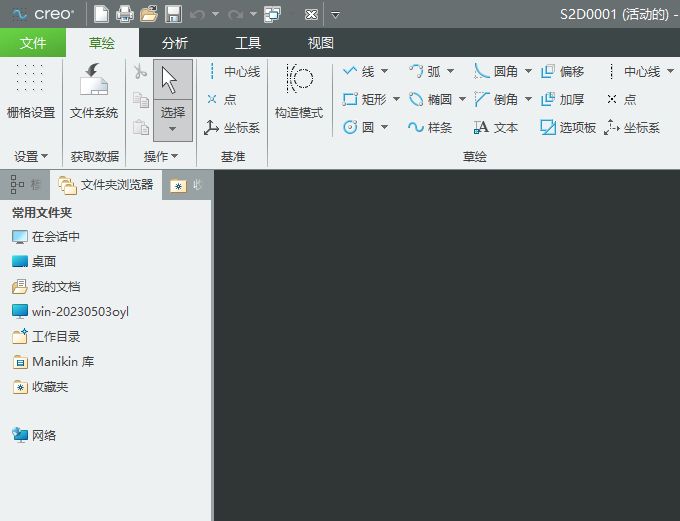Switch to the 文件夹浏览器 tab
The image size is (680, 521).
(106, 185)
